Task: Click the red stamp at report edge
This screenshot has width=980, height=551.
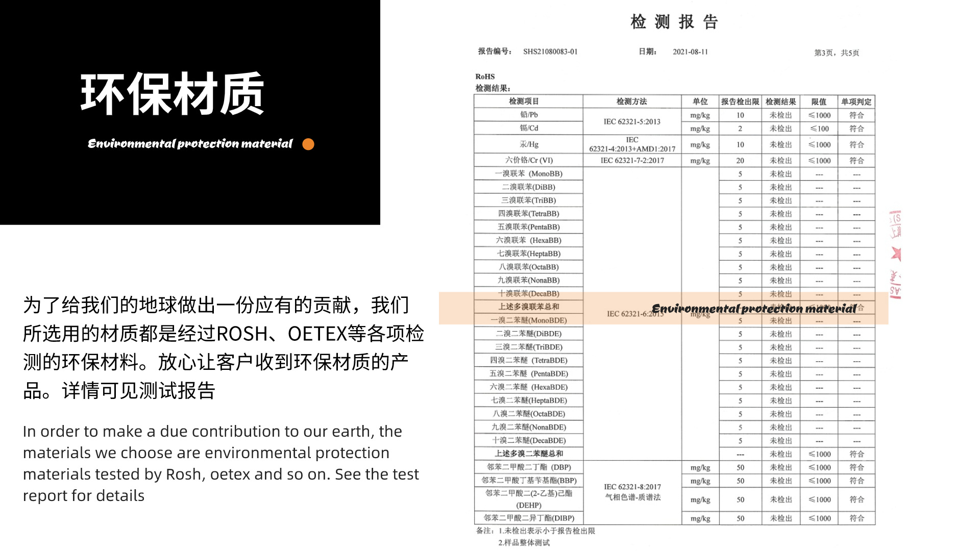Action: 896,254
